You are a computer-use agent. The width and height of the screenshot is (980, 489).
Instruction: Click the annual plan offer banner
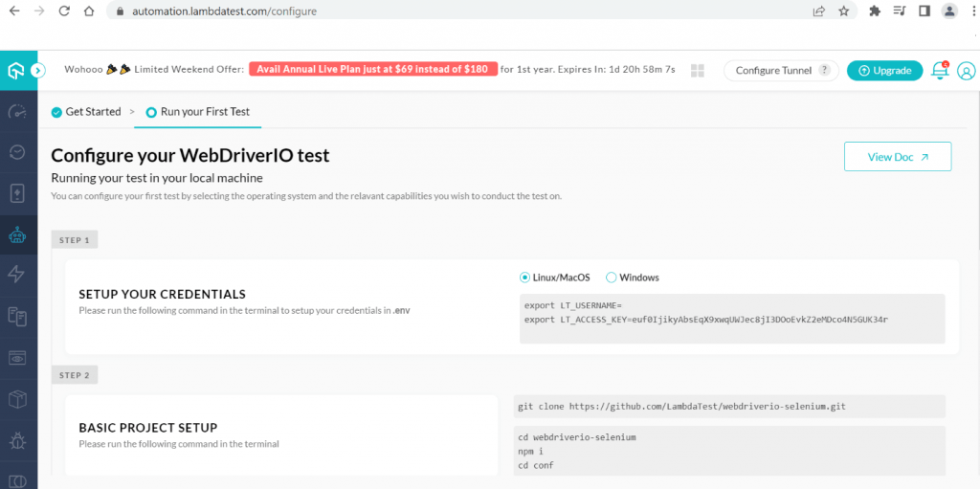372,70
